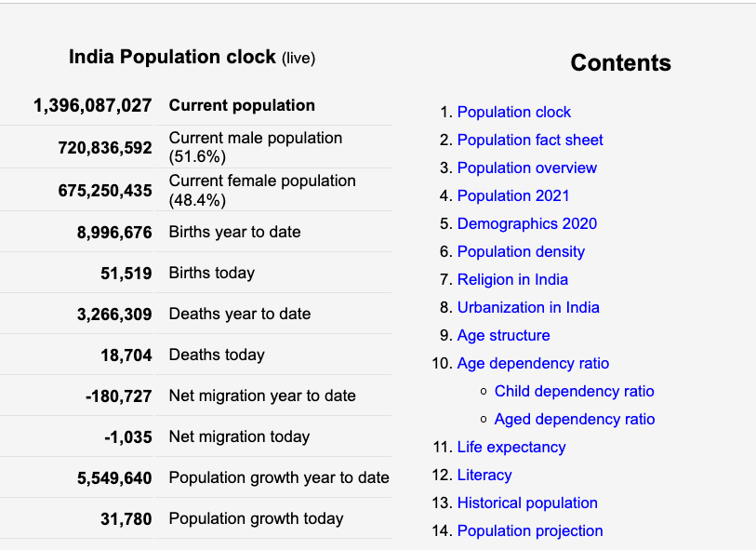Open the Population clock link
Image resolution: width=756 pixels, height=550 pixels.
click(513, 113)
